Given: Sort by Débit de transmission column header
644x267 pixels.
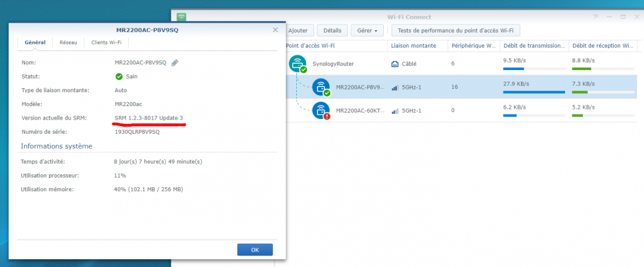Looking at the screenshot, I should [535, 46].
